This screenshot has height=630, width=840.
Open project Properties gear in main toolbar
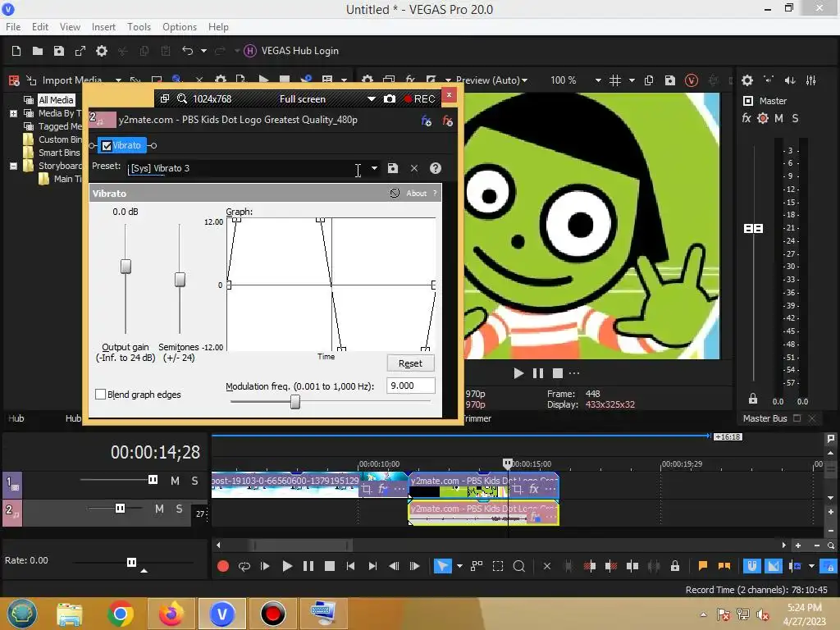(x=101, y=51)
